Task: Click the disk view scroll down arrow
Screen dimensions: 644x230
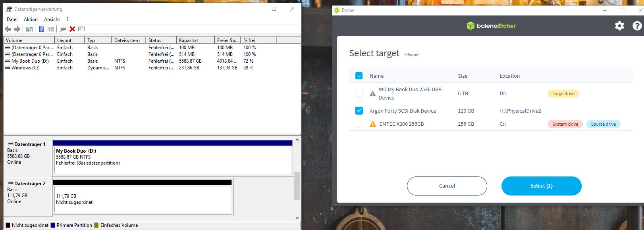Action: 297,218
